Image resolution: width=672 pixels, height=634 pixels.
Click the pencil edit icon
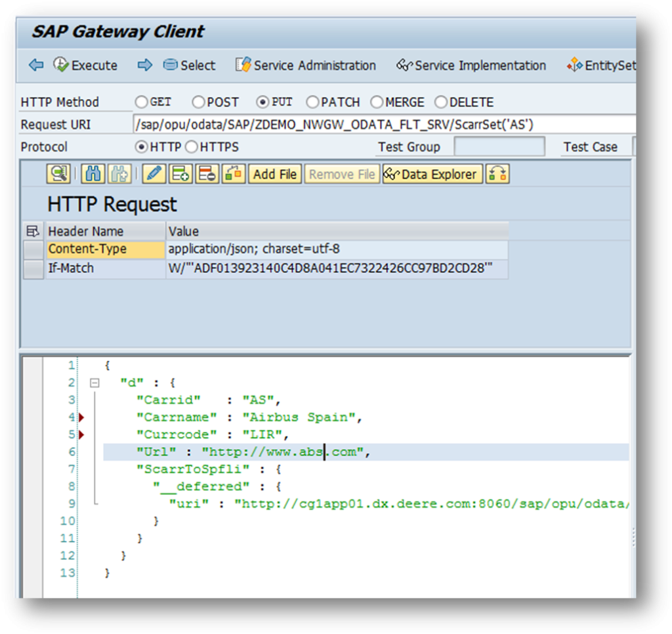tap(154, 174)
